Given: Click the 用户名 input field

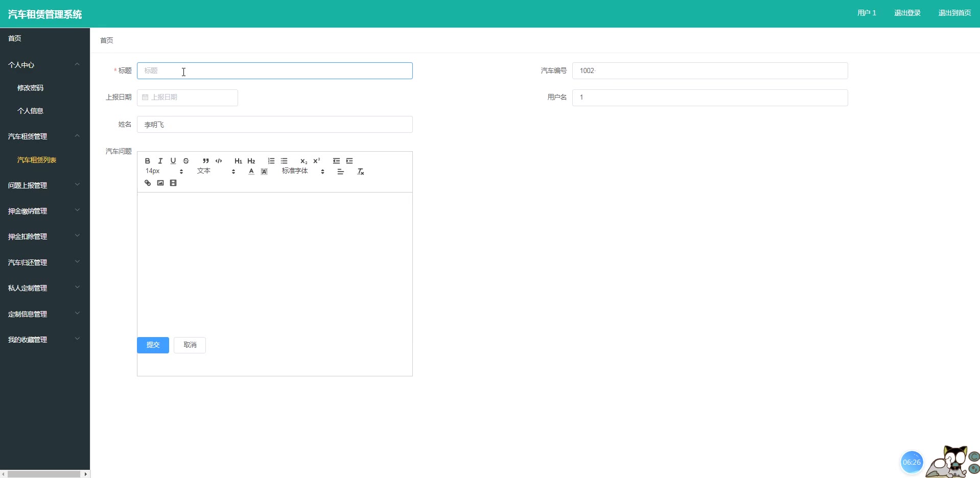Looking at the screenshot, I should pos(710,98).
